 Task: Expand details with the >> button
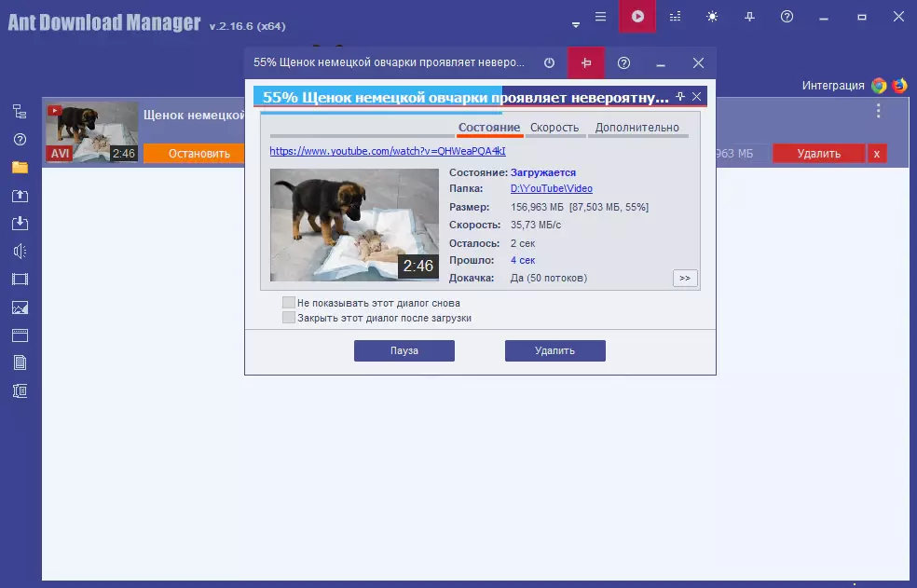coord(685,278)
